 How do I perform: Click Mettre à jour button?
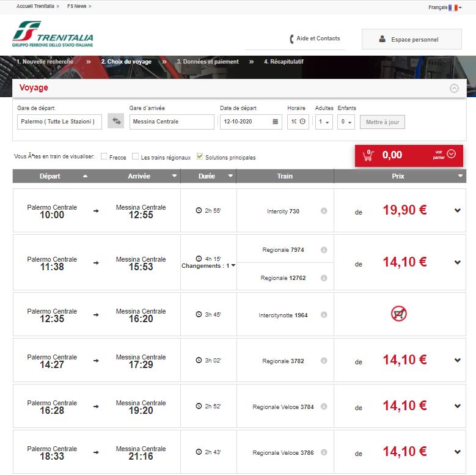tap(383, 122)
